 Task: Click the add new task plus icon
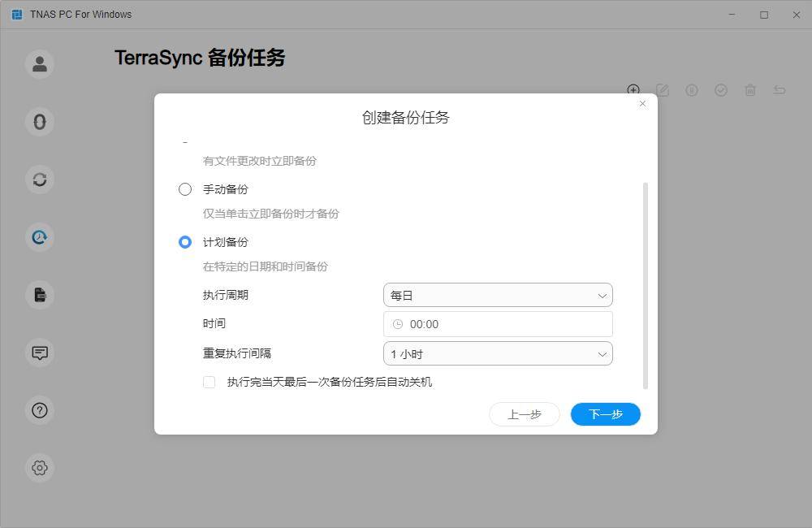[633, 89]
